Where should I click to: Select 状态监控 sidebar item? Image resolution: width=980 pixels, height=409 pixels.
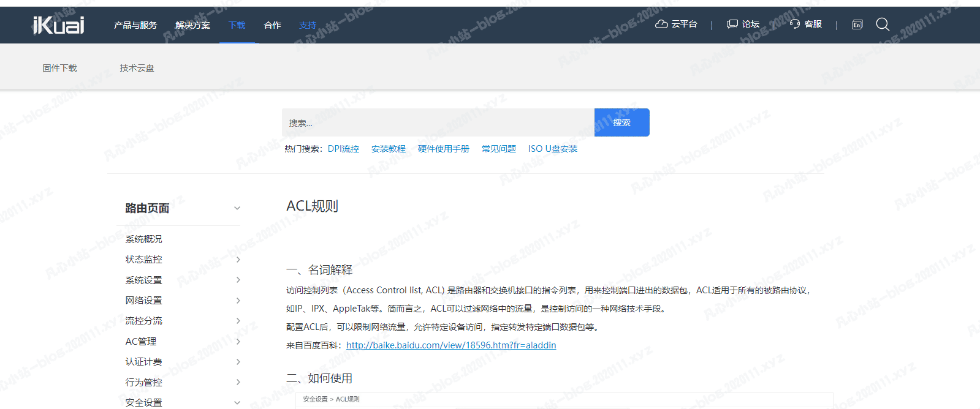143,260
